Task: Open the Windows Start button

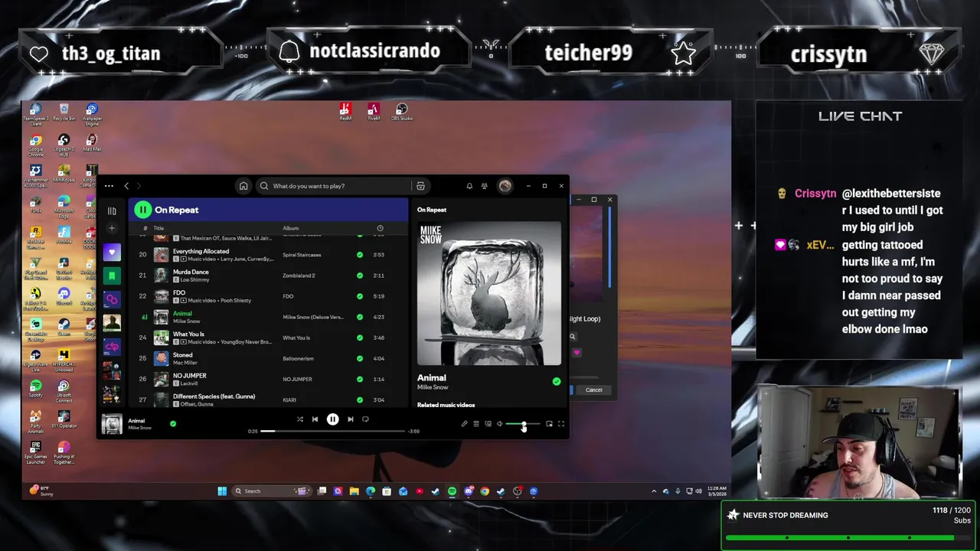Action: (x=222, y=491)
